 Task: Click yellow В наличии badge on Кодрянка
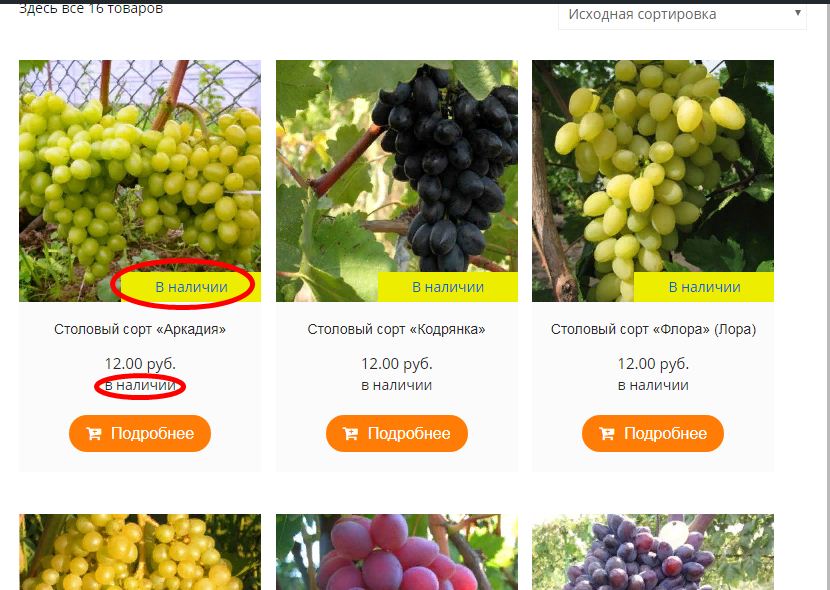coord(448,287)
